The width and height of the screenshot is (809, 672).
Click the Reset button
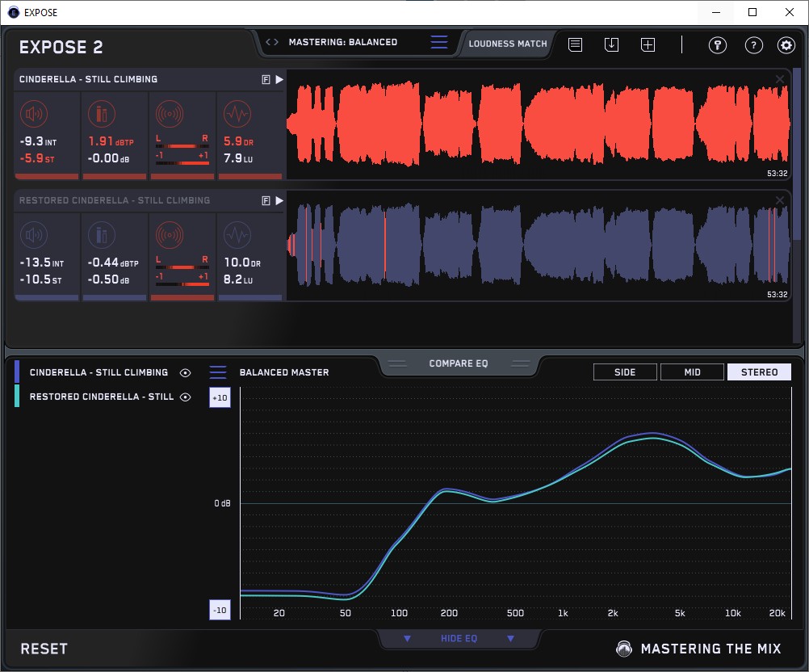click(x=44, y=649)
